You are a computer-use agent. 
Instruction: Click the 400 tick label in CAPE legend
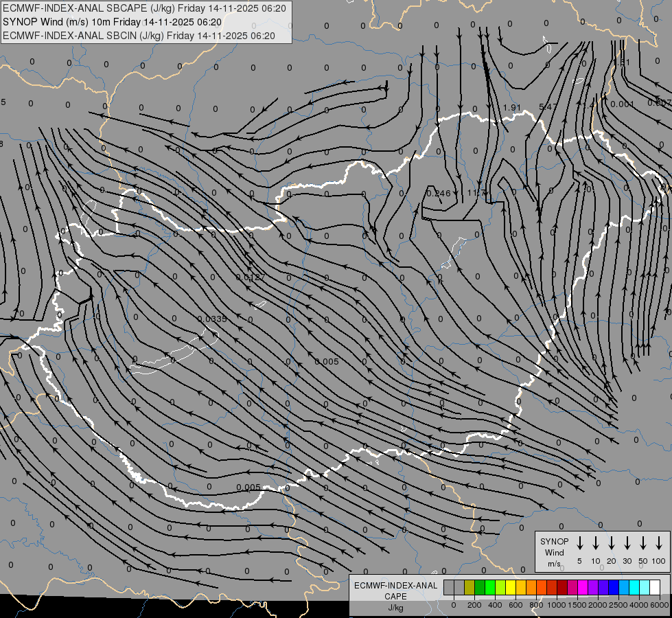tap(495, 605)
